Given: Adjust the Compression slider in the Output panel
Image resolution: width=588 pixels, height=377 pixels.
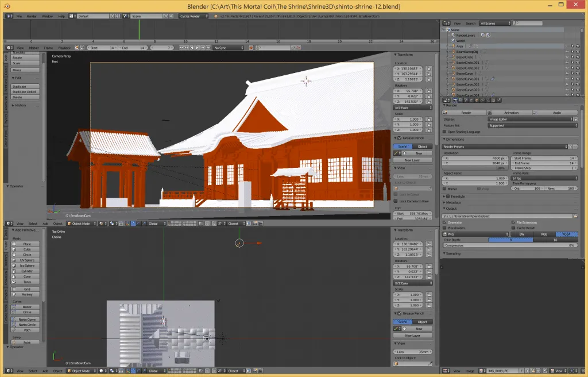Looking at the screenshot, I should [x=509, y=245].
